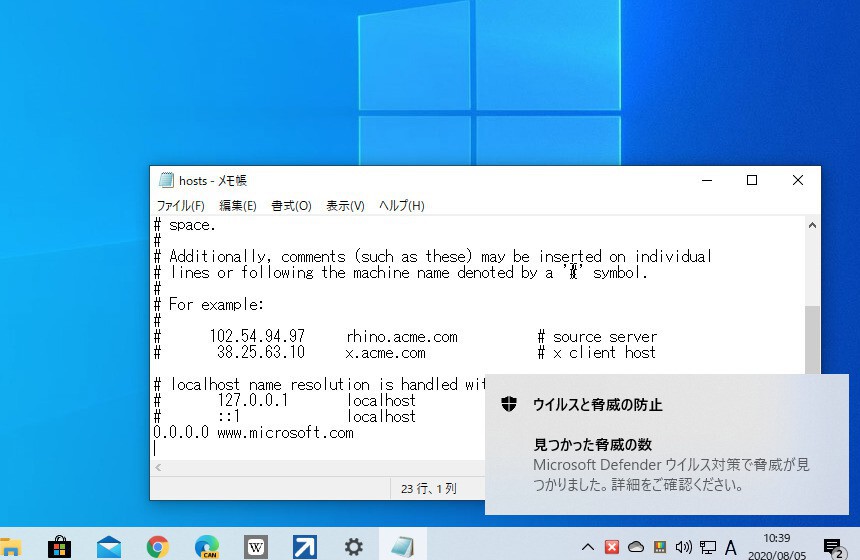Open OneDrive cloud tray icon

click(x=636, y=547)
